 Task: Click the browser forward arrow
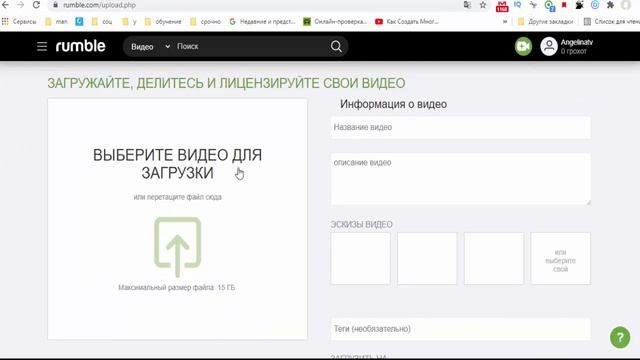point(20,5)
